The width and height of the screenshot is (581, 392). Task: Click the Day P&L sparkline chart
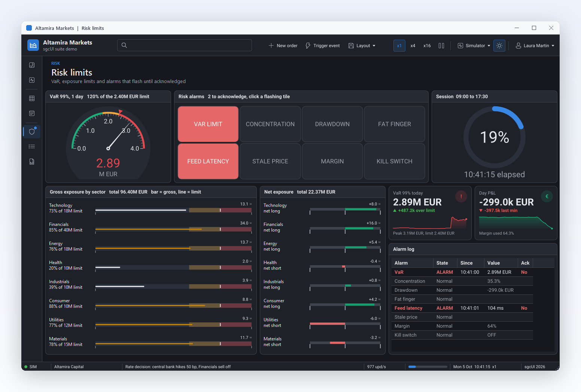click(x=516, y=223)
